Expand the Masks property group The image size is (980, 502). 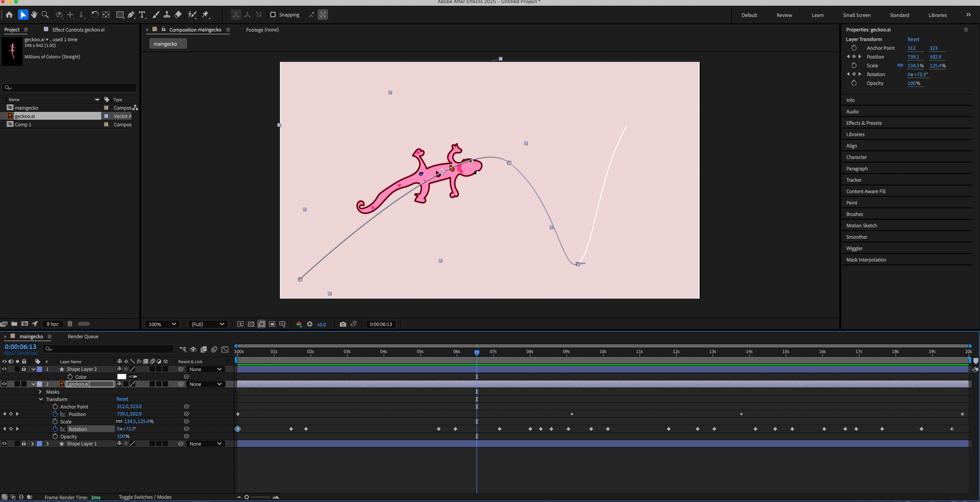point(40,392)
